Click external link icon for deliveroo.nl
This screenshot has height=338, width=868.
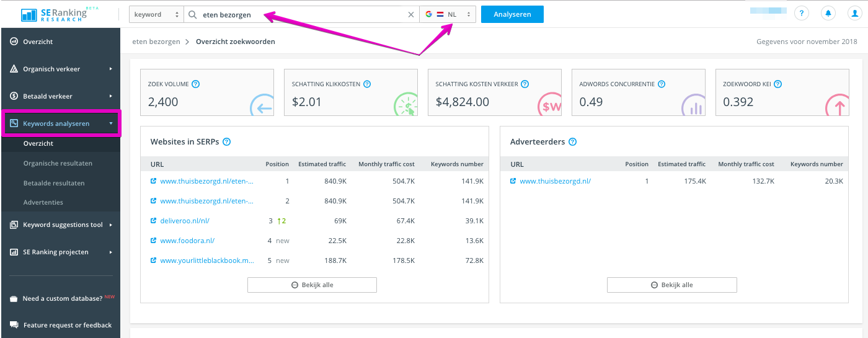point(154,221)
